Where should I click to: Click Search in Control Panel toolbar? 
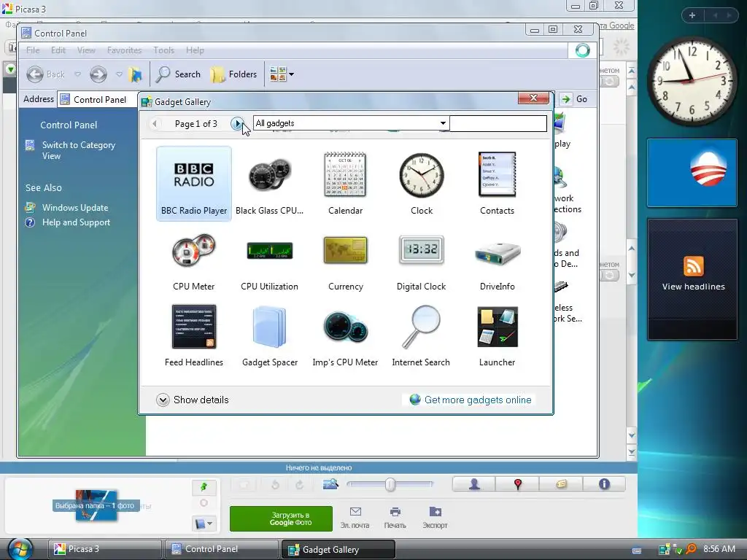pyautogui.click(x=179, y=74)
